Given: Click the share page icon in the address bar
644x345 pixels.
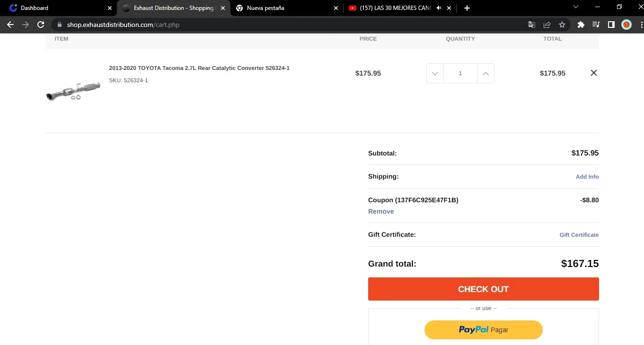Looking at the screenshot, I should 547,25.
